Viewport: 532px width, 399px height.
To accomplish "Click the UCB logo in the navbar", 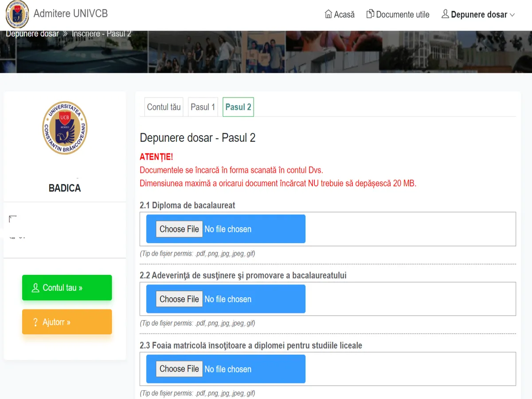I will click(x=17, y=14).
